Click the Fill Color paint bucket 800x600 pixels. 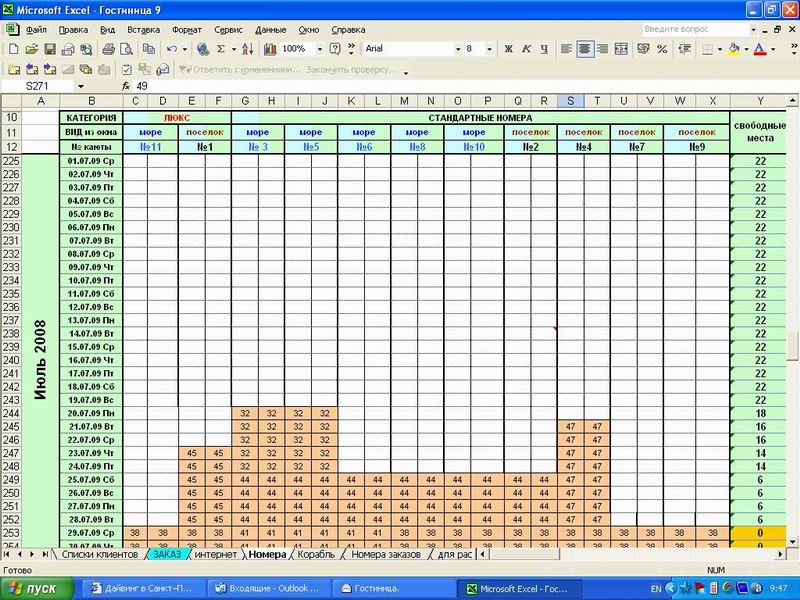[x=734, y=48]
